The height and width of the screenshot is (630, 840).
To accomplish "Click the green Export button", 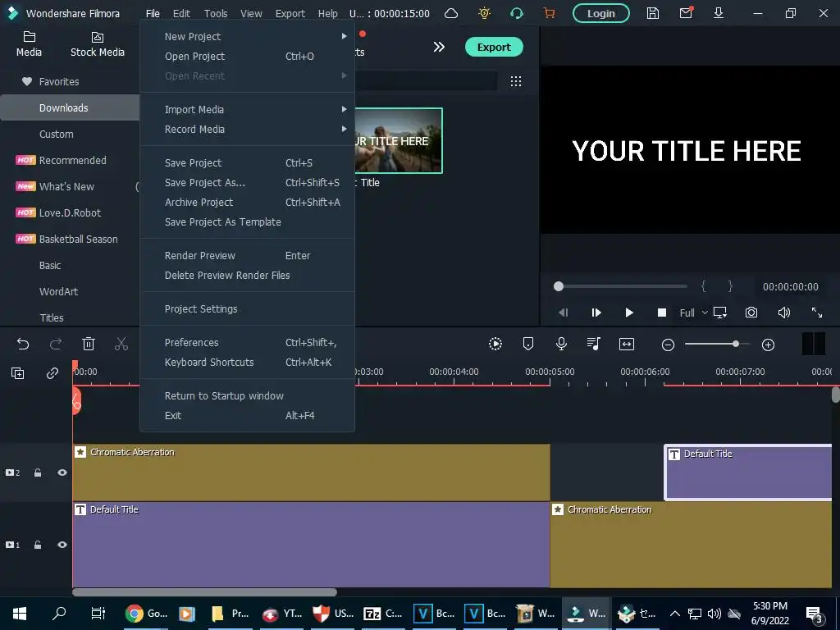I will pyautogui.click(x=493, y=47).
